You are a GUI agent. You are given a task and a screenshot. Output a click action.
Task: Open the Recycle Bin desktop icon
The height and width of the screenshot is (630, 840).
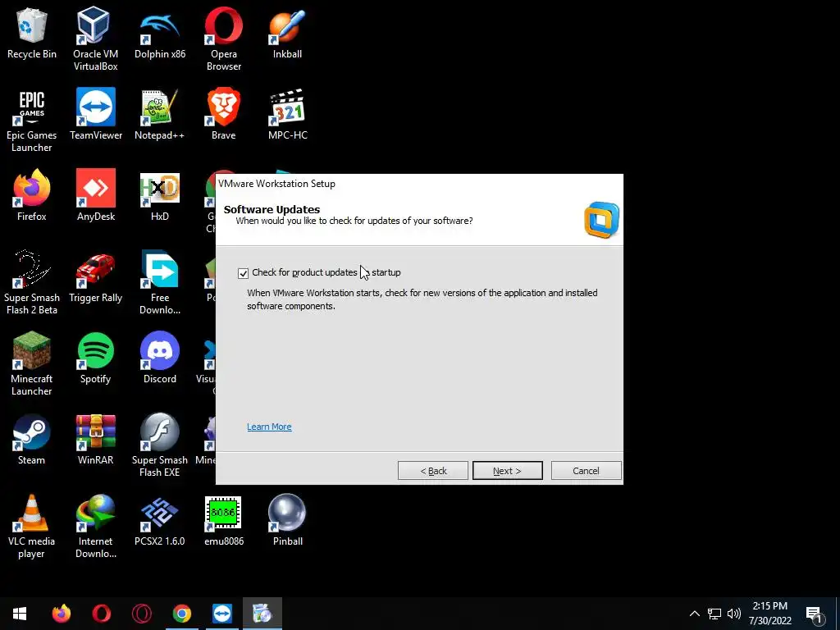[32, 34]
